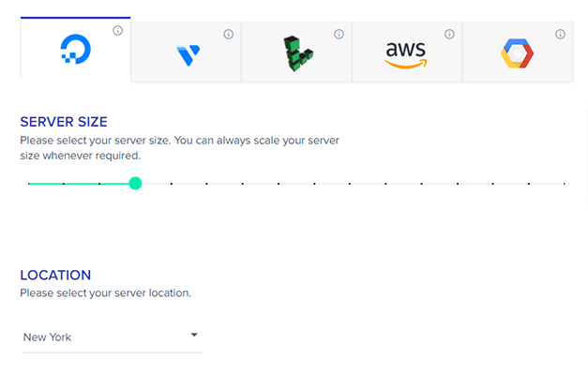588x375 pixels.
Task: Choose the Linode provider logo
Action: point(297,54)
